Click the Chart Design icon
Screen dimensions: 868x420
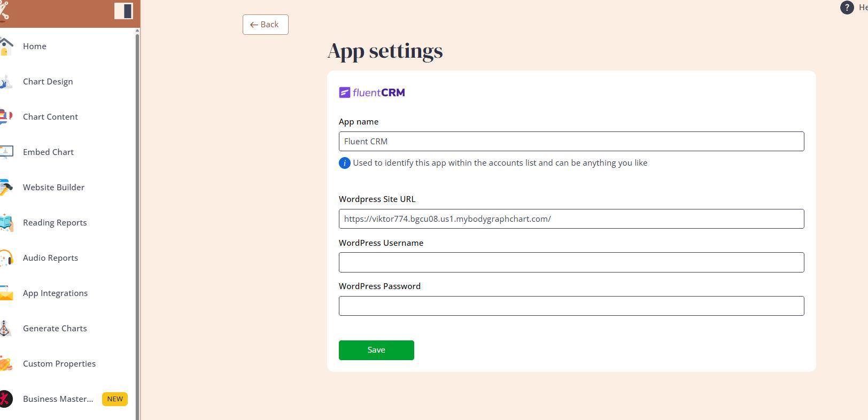(6, 82)
